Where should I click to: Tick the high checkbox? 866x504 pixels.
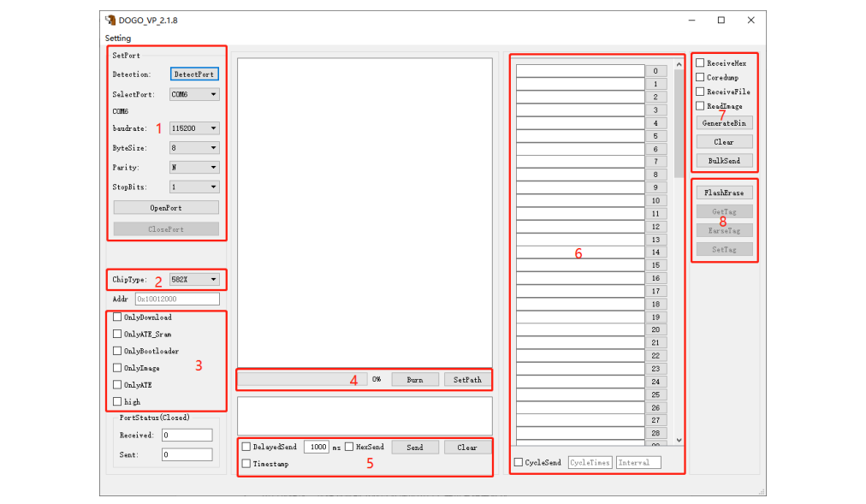click(117, 401)
